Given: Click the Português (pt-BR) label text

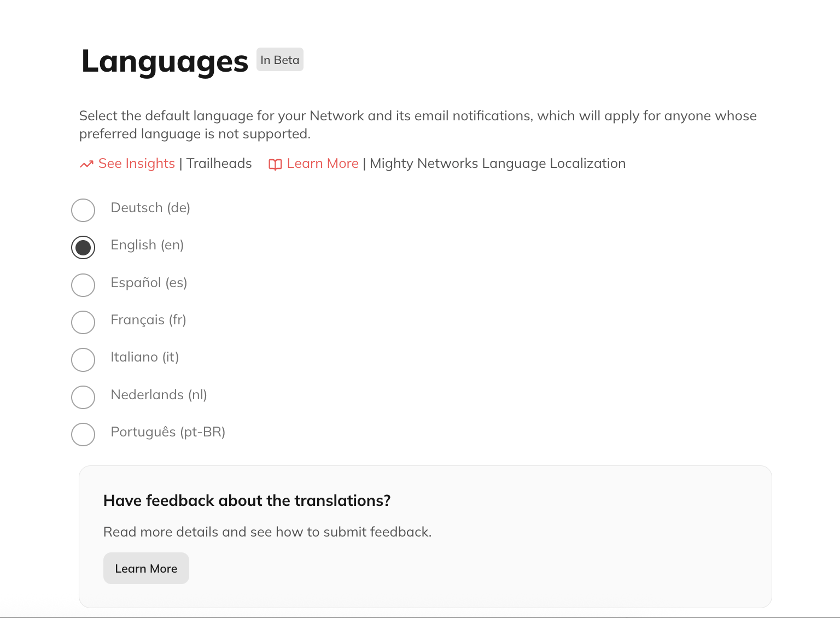Looking at the screenshot, I should tap(168, 432).
